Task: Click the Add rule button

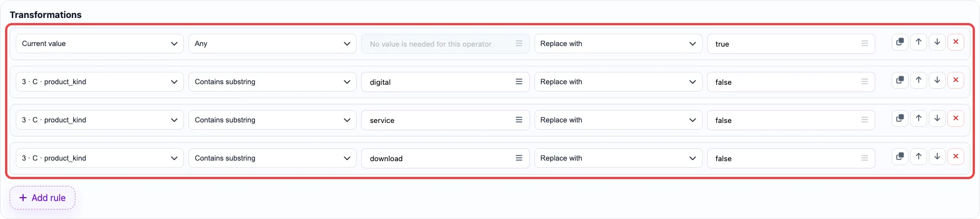Action: [42, 198]
